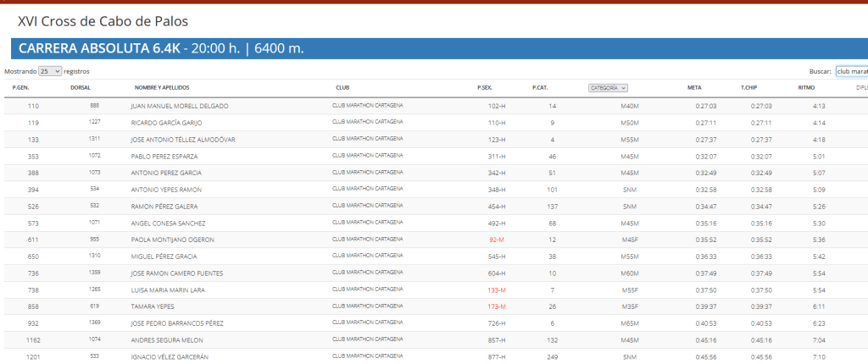The width and height of the screenshot is (868, 364).
Task: Click the M35F category cell
Action: [630, 307]
